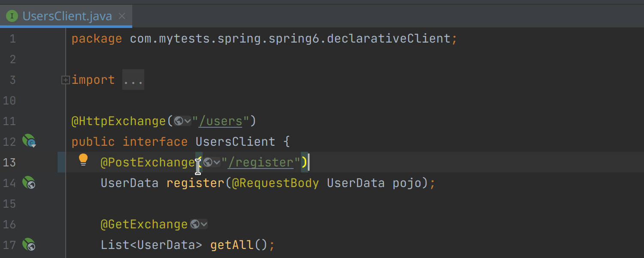Click the folded imports ellipsis placeholder
Image resolution: width=644 pixels, height=258 pixels.
(x=133, y=80)
